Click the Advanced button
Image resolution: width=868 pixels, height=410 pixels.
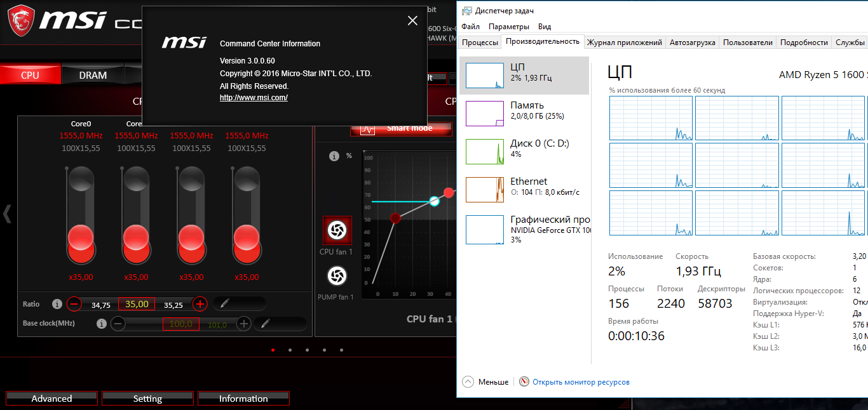[x=51, y=399]
